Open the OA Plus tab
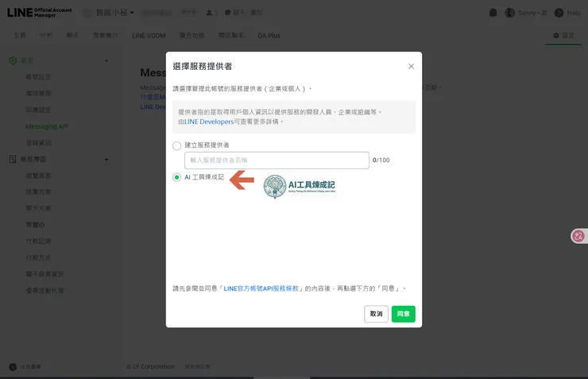 (269, 36)
